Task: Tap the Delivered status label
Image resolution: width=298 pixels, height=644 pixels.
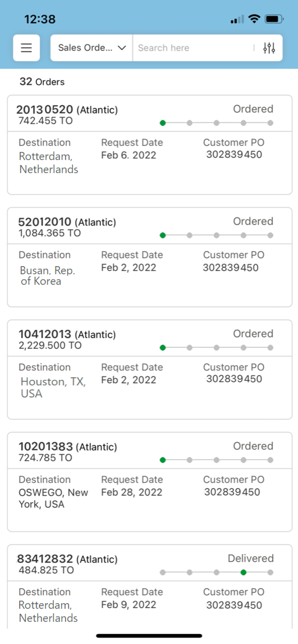Action: pos(251,558)
